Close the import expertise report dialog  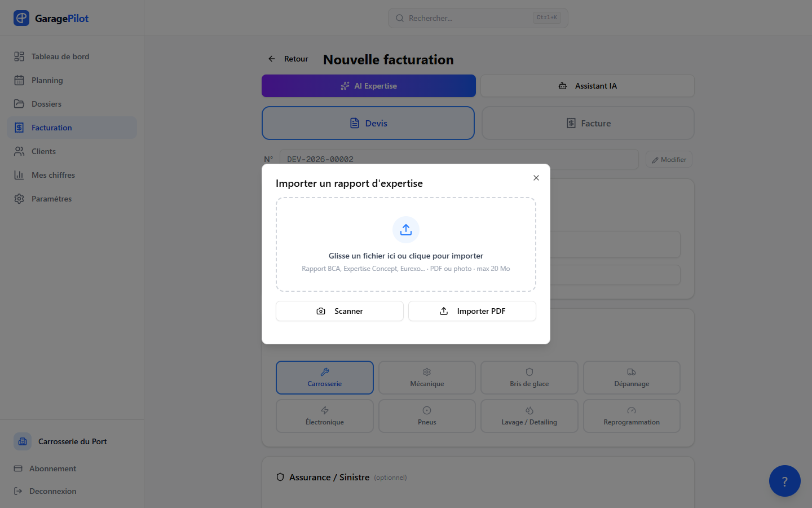coord(536,178)
